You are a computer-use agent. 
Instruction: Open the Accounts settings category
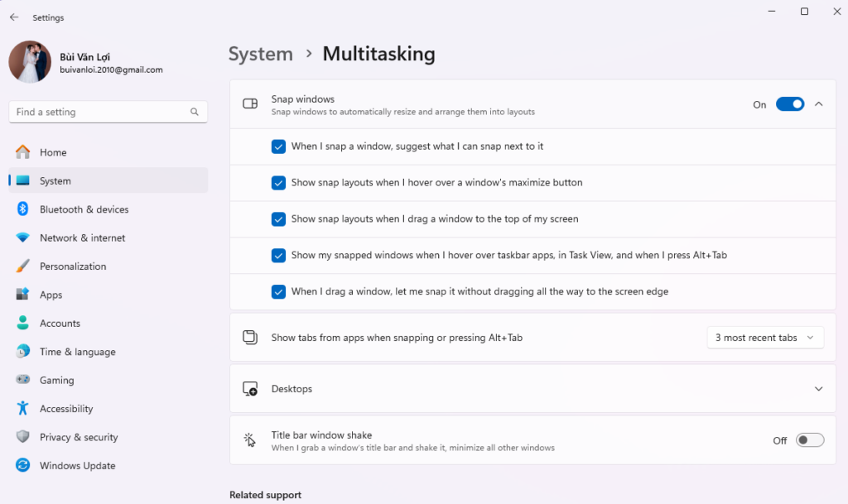click(60, 324)
